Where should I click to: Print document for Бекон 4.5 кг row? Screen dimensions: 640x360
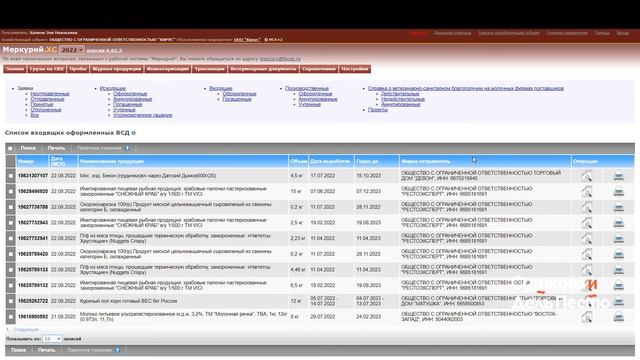(618, 176)
